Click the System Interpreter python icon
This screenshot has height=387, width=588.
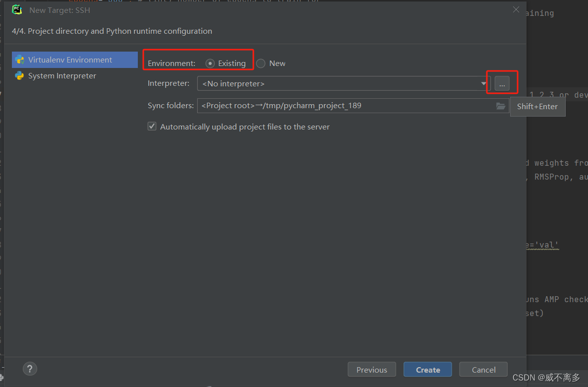coord(19,76)
